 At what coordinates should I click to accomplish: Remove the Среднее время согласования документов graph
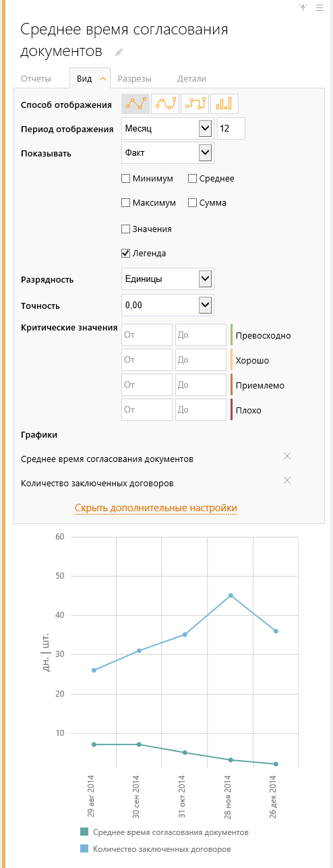pos(287,456)
